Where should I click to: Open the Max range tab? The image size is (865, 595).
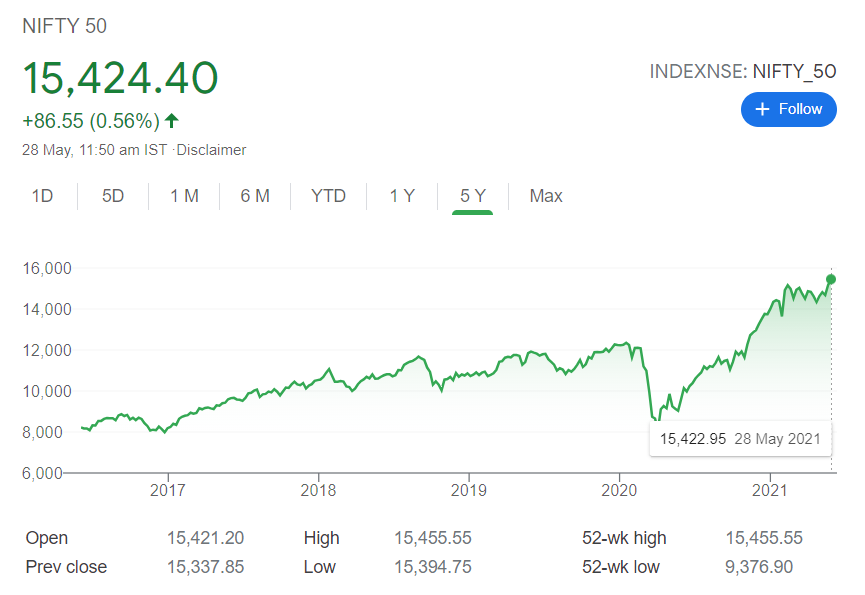546,196
